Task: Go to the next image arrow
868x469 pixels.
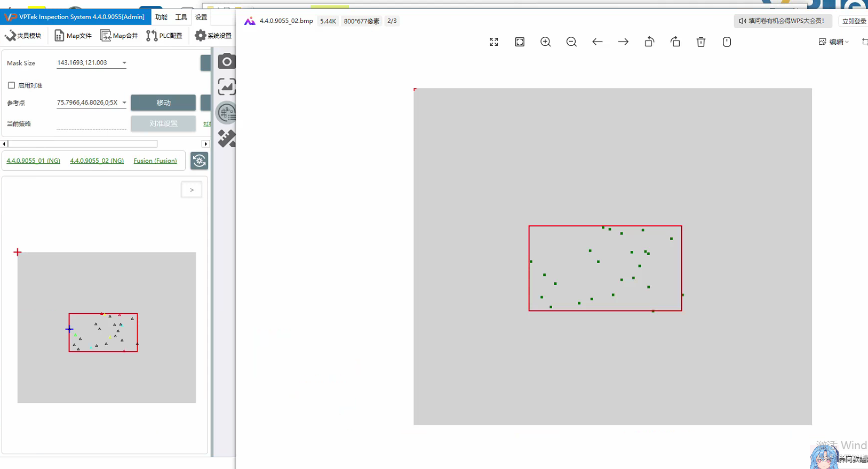Action: click(x=623, y=42)
